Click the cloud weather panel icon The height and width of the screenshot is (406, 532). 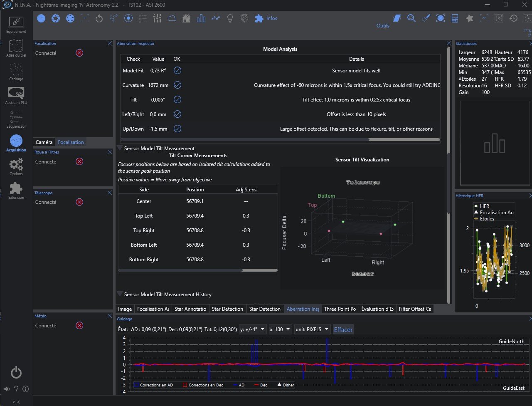point(172,18)
